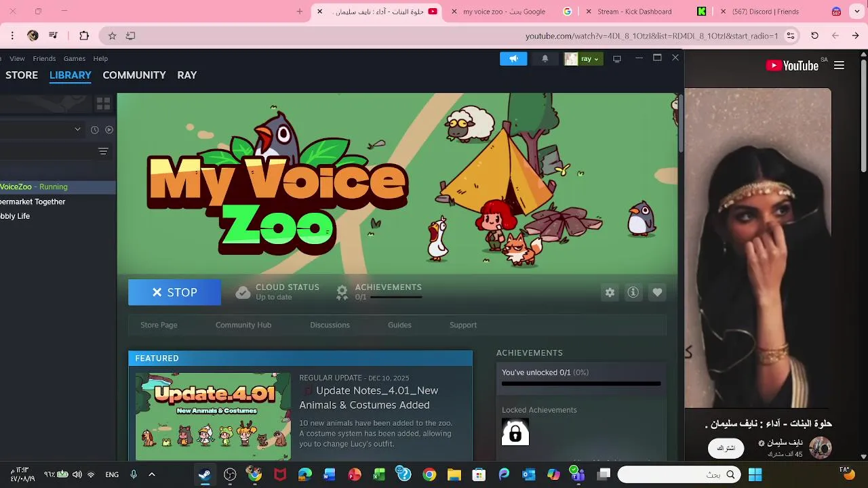Open Chrome three-dot menu
This screenshot has width=868, height=488.
[12, 36]
